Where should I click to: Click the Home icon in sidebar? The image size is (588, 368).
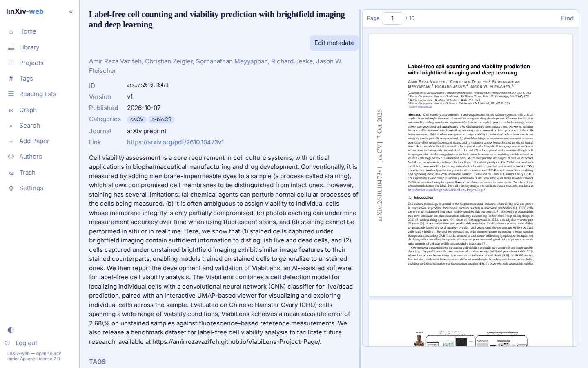point(11,31)
